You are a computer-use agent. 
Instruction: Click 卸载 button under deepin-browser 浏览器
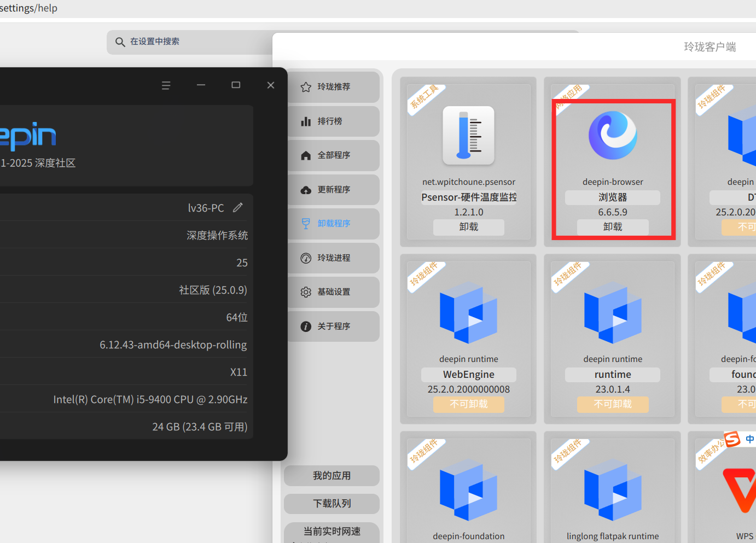[x=613, y=227]
